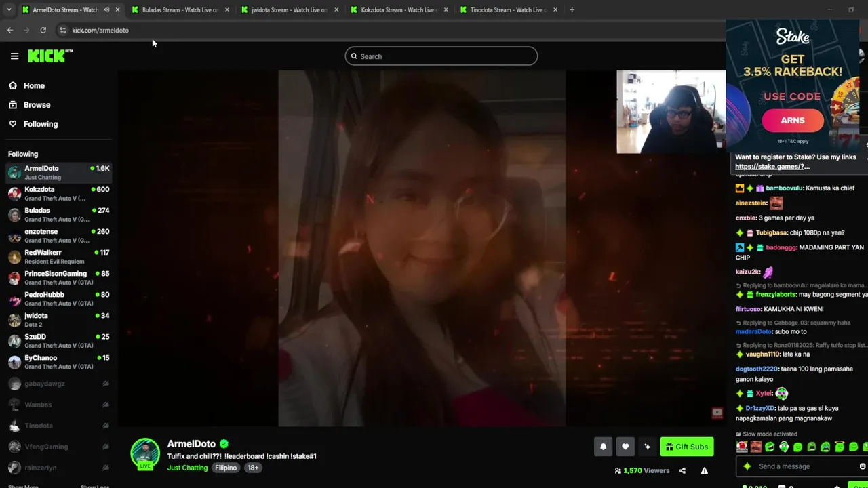The height and width of the screenshot is (488, 868).
Task: Click the Kick logo
Action: [50, 56]
